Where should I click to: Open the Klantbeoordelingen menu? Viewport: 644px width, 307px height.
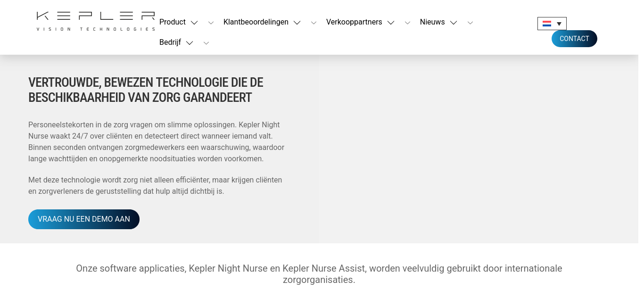click(x=256, y=22)
